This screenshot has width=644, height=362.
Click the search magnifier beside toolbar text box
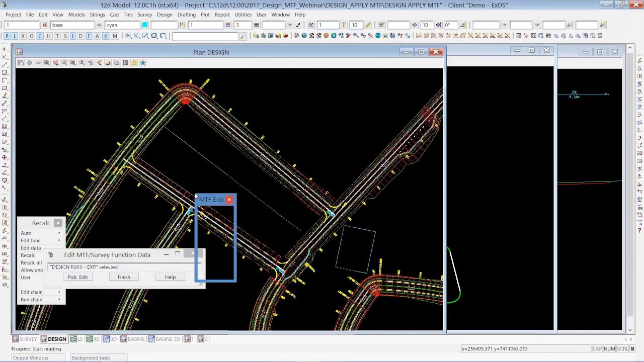(243, 36)
